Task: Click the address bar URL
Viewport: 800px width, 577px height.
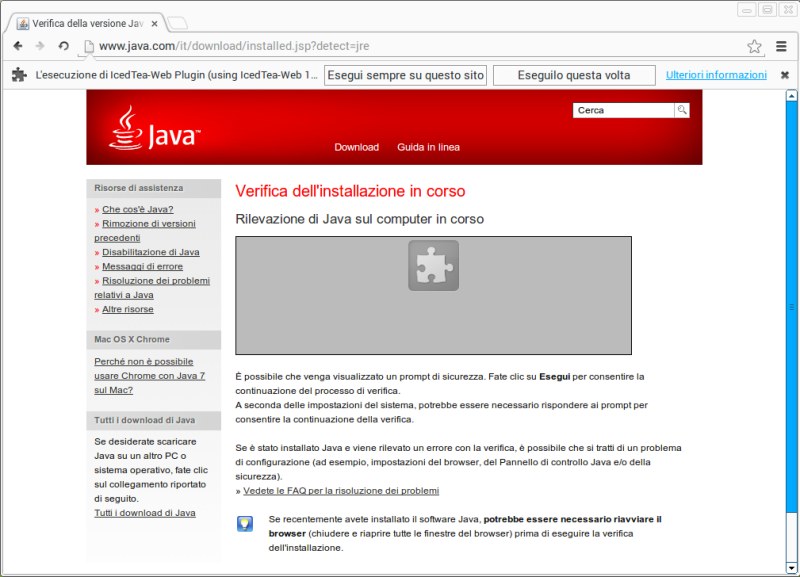Action: (234, 46)
